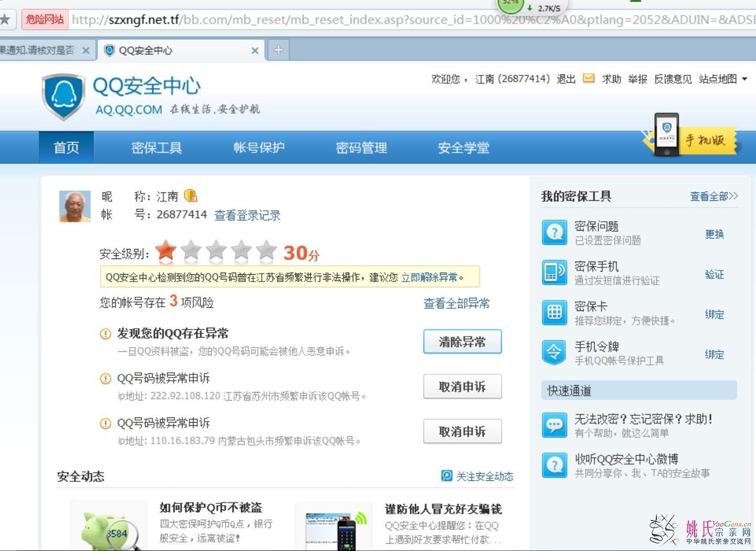Open the 密保工具 navigation menu
This screenshot has height=551, width=756.
[x=156, y=148]
